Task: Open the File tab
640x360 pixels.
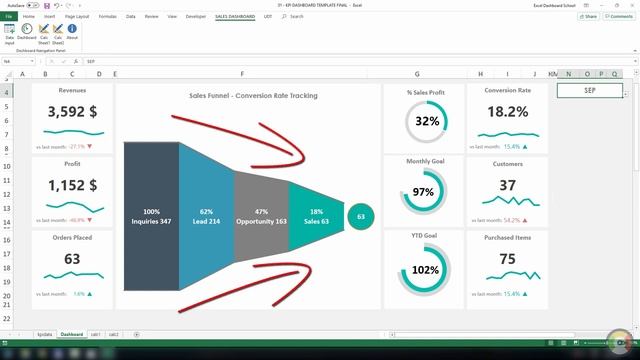Action: 9,16
